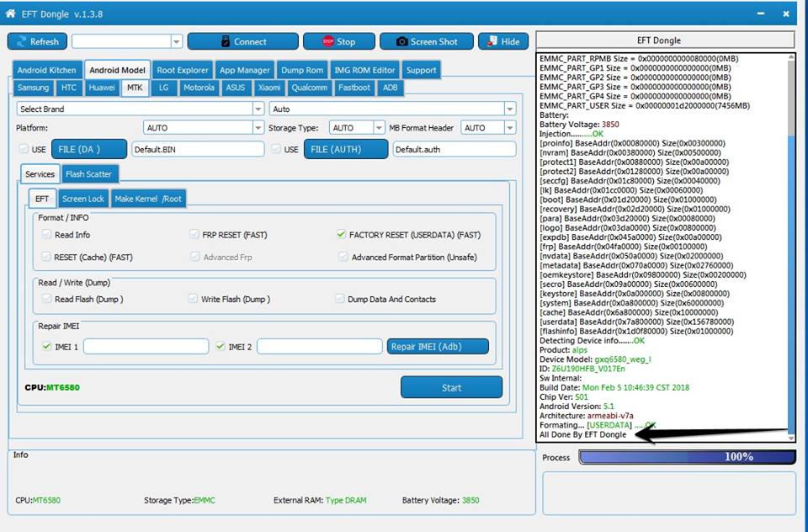The height and width of the screenshot is (532, 808).
Task: Open the Platform AUTO dropdown
Action: 258,128
